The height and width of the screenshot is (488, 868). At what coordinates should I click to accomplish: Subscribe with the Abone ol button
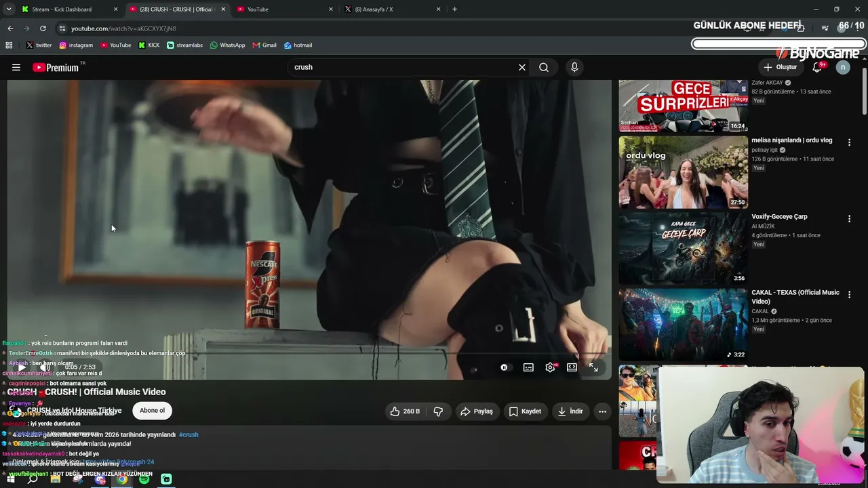152,411
